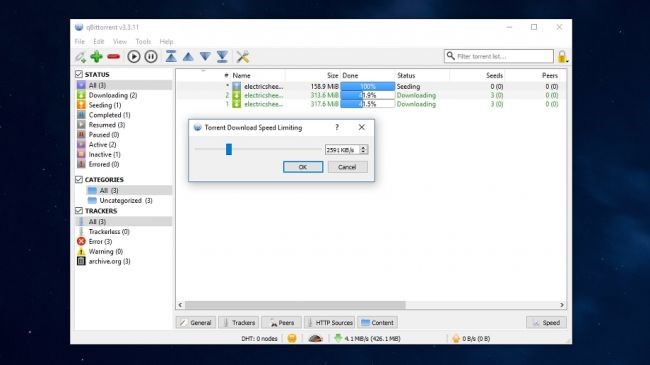Click the green plus add torrent icon
The height and width of the screenshot is (365, 650).
tap(97, 56)
